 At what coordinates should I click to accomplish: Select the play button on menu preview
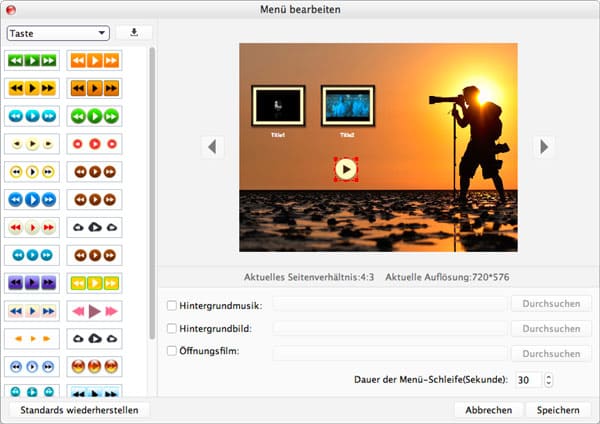point(345,169)
